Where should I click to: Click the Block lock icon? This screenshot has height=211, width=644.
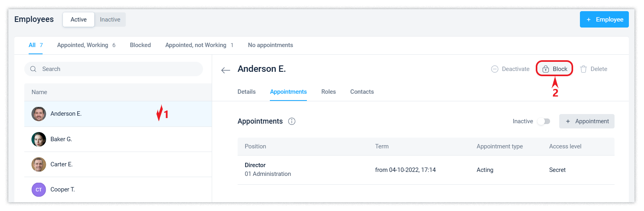(546, 69)
